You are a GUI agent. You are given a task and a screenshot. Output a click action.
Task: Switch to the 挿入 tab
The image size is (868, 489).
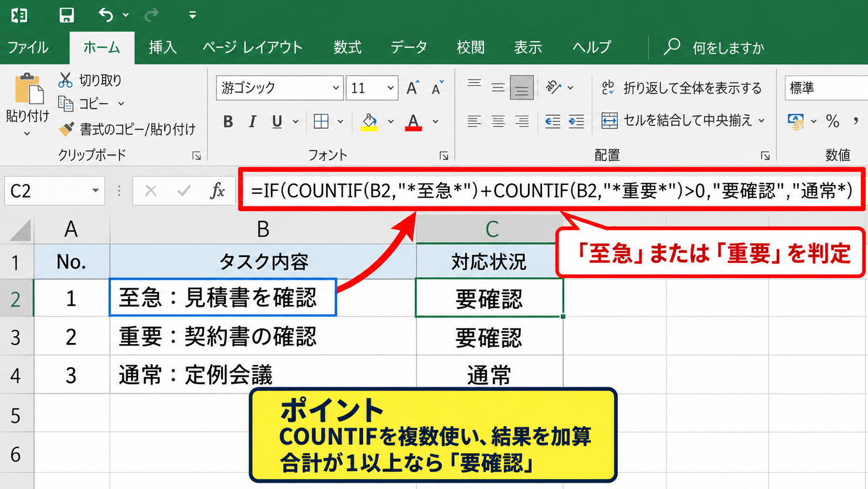[x=162, y=48]
